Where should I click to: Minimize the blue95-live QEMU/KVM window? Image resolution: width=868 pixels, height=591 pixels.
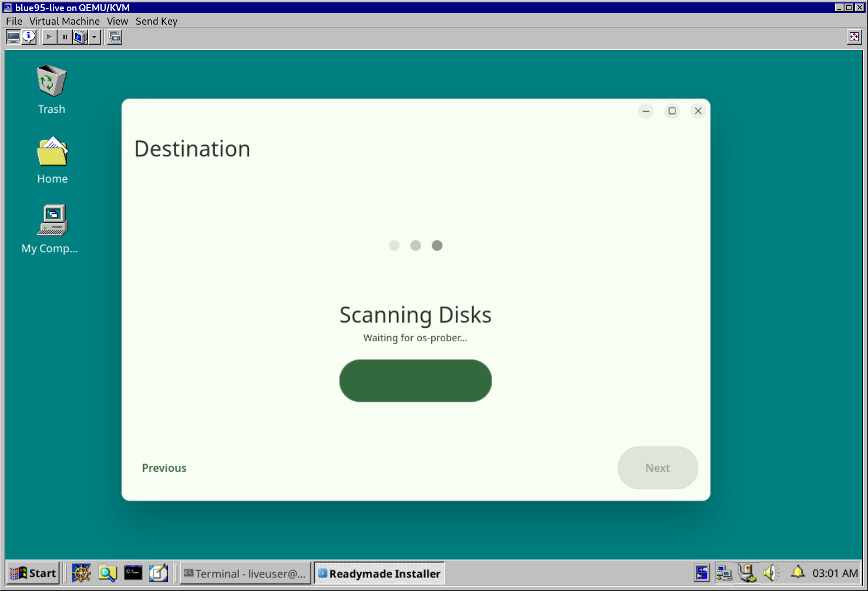coord(839,8)
